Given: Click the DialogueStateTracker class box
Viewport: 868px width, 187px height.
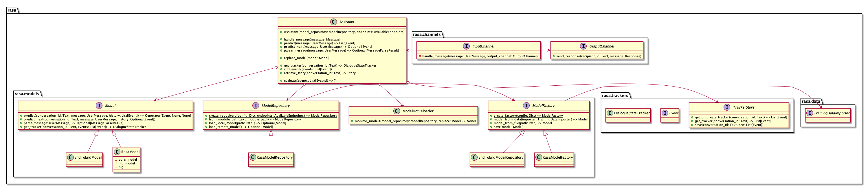Looking at the screenshot, I should coord(628,115).
